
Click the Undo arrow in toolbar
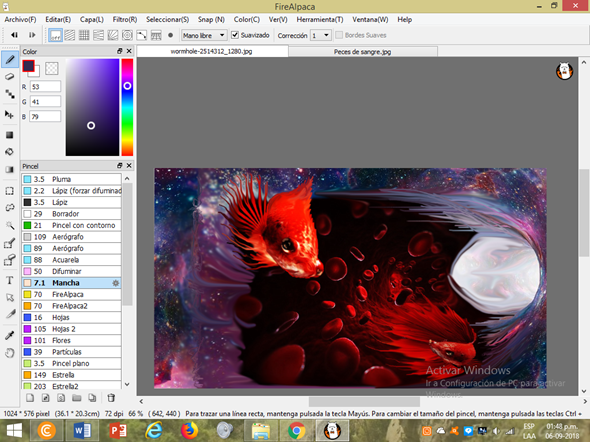[14, 35]
